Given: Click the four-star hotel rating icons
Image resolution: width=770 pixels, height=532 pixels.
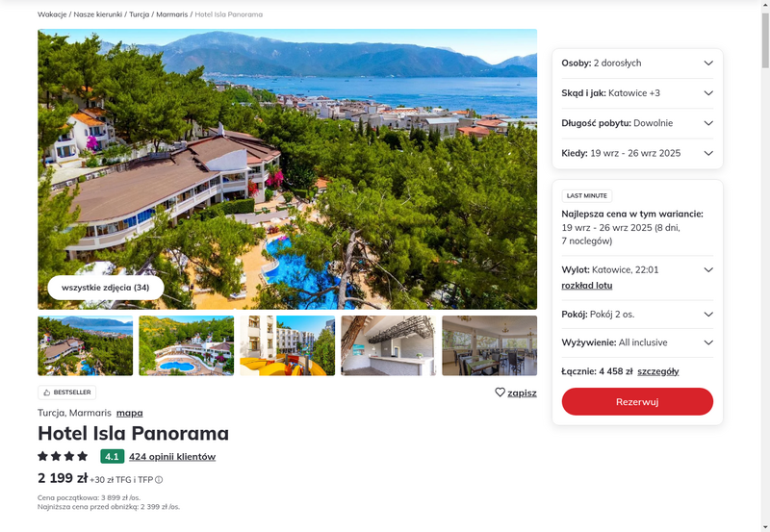Looking at the screenshot, I should (63, 456).
